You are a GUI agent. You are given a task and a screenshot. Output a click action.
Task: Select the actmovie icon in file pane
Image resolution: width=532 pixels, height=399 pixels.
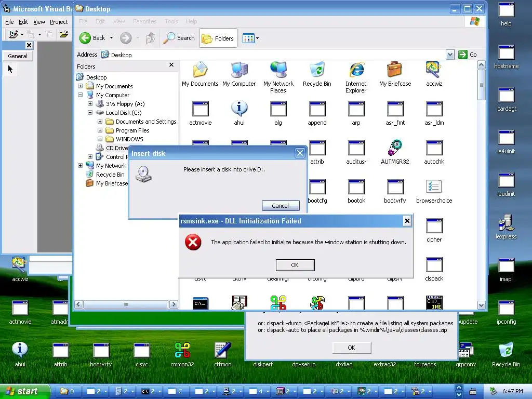pyautogui.click(x=200, y=113)
